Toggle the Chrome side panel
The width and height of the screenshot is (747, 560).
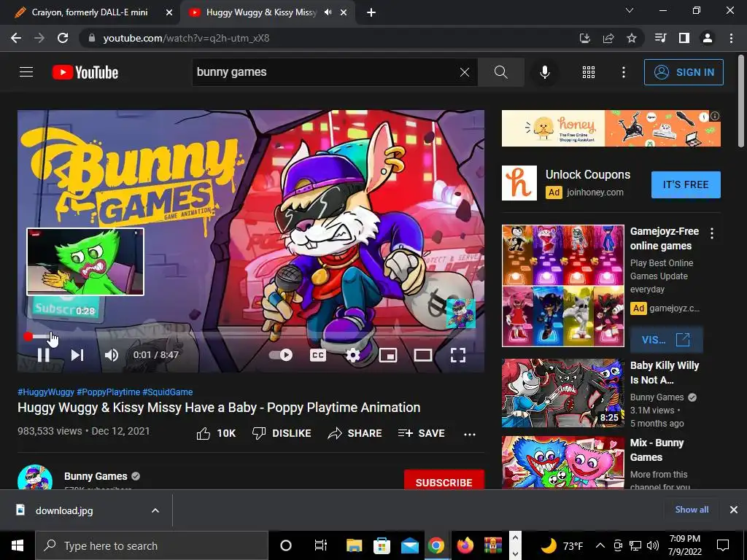(x=684, y=38)
